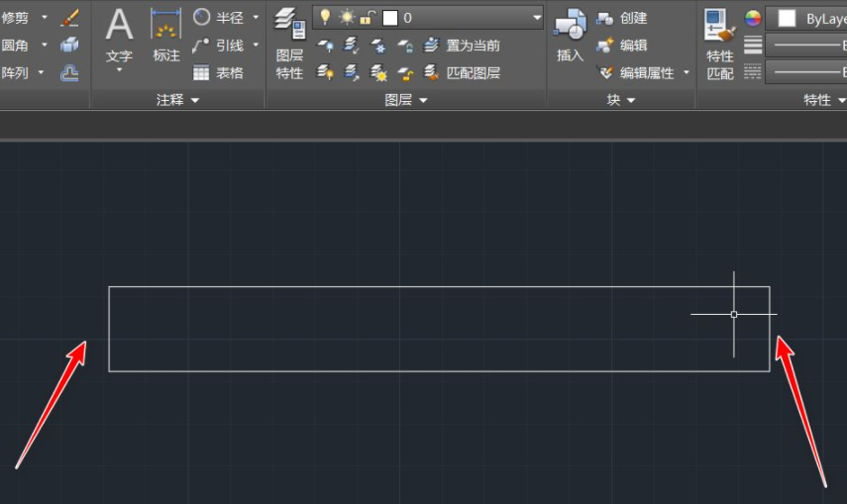Click the 插入 (Insert block) icon
The height and width of the screenshot is (504, 847).
pyautogui.click(x=570, y=26)
